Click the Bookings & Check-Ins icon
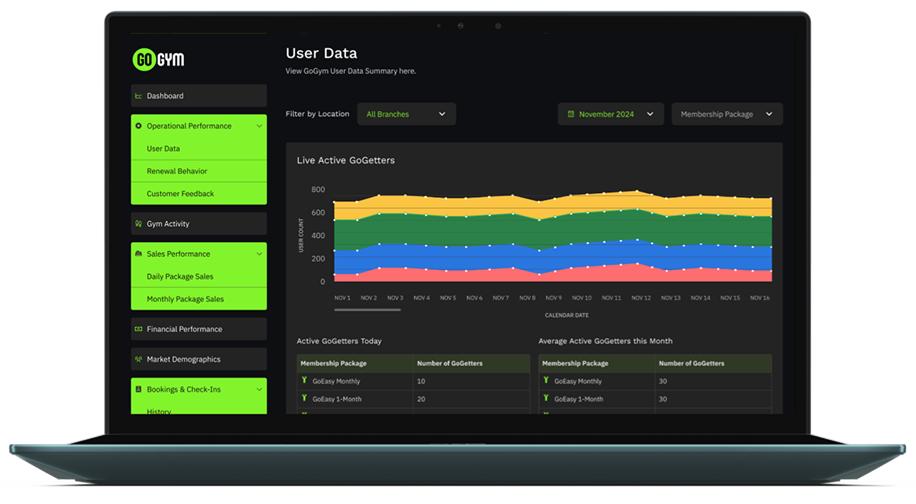 click(x=138, y=389)
